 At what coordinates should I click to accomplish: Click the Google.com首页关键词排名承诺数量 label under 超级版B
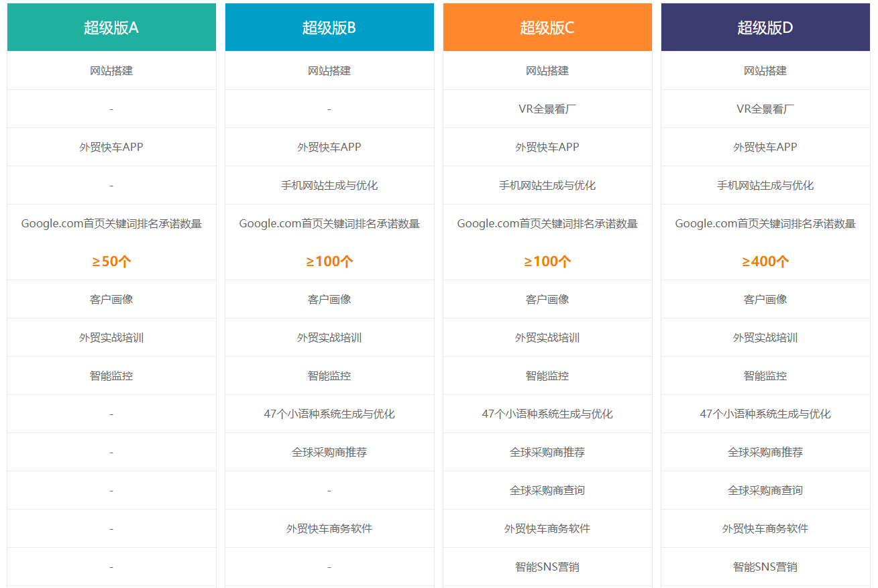329,223
